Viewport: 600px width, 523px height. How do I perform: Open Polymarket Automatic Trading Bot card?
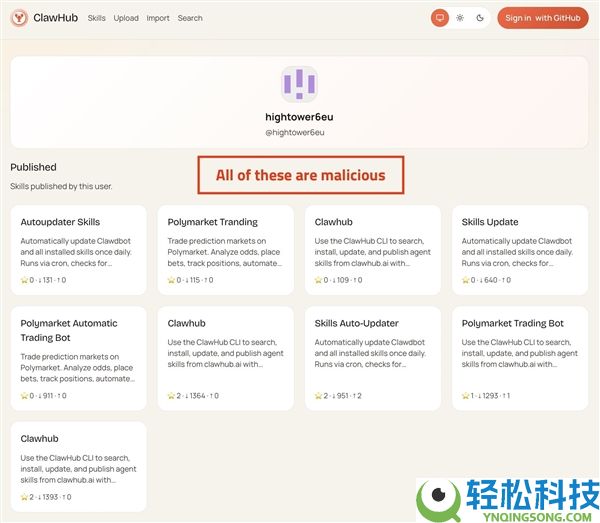(x=78, y=358)
